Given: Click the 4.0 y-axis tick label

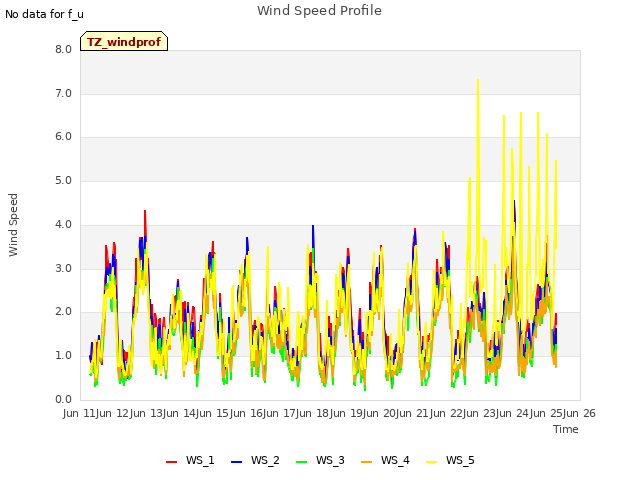Looking at the screenshot, I should 63,224.
